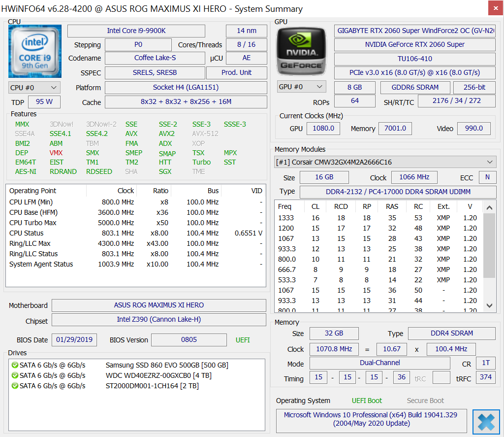Click the AVX2 feature flag
This screenshot has height=437, width=504.
click(x=166, y=134)
